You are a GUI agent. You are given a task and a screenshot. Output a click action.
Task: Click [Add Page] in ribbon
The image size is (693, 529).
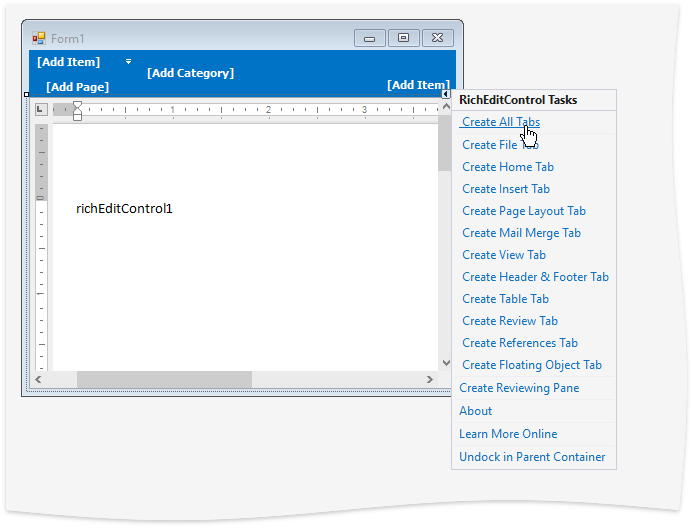click(x=77, y=87)
